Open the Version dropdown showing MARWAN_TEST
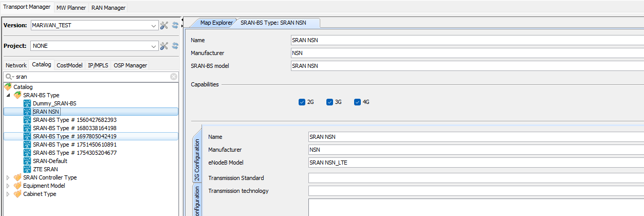The height and width of the screenshot is (216, 644). click(x=154, y=25)
